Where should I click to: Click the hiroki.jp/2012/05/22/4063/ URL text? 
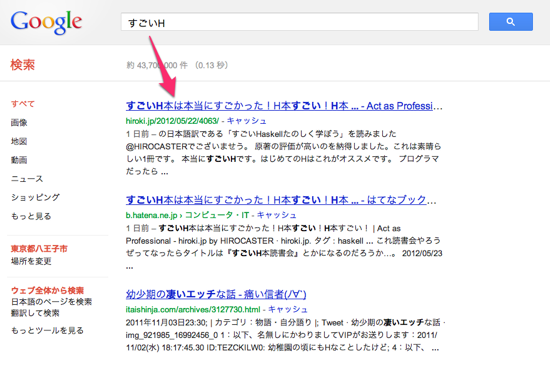click(172, 121)
